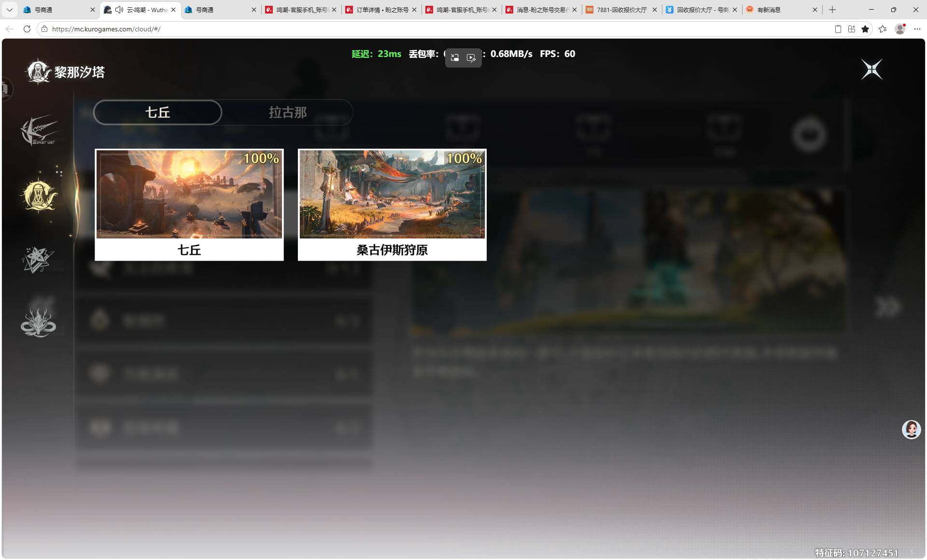Viewport: 927px width, 560px height.
Task: Switch to 7881-回收报价大厅 tab
Action: (622, 10)
